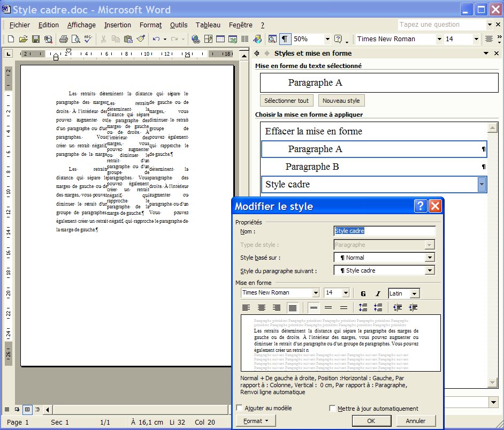Open the Affichage menu
This screenshot has width=504, height=430.
pyautogui.click(x=81, y=25)
